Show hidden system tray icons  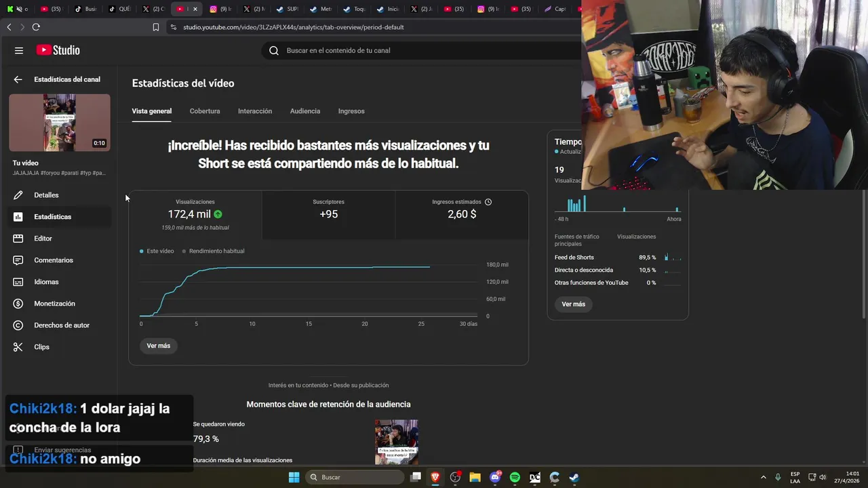(763, 477)
